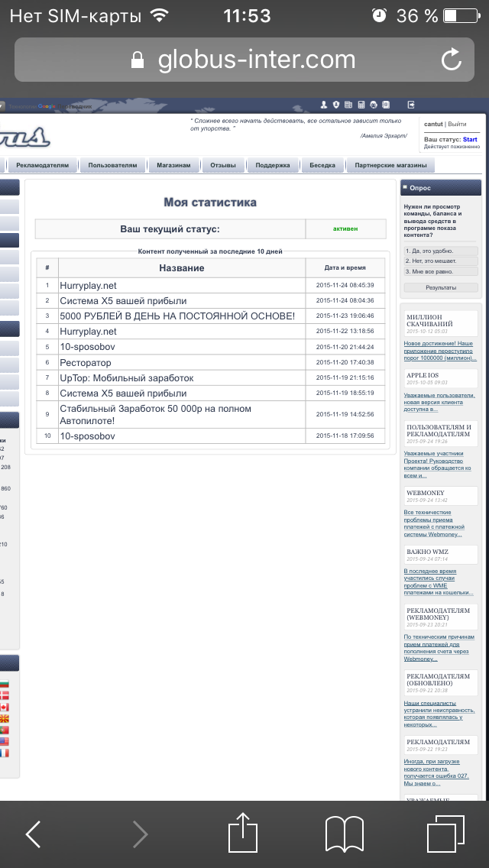The height and width of the screenshot is (868, 489).
Task: Click the Выйти logout link
Action: tap(457, 124)
